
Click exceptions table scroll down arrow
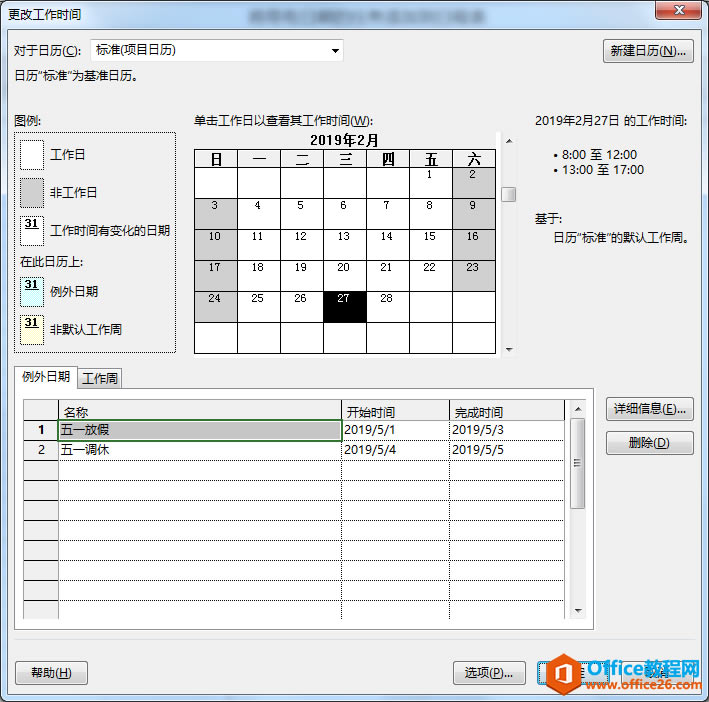[x=577, y=611]
